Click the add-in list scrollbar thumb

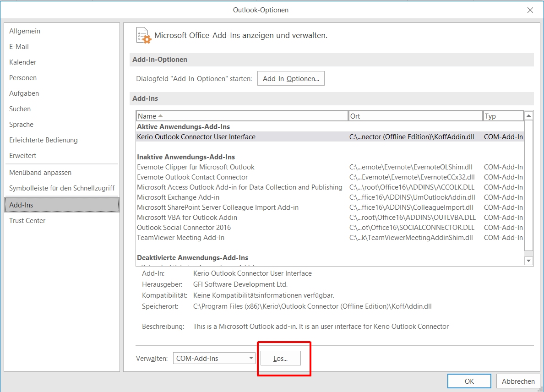click(x=528, y=185)
